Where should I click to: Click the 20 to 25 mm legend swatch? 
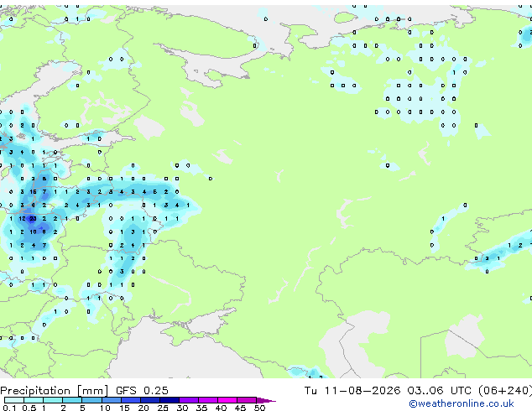(149, 400)
